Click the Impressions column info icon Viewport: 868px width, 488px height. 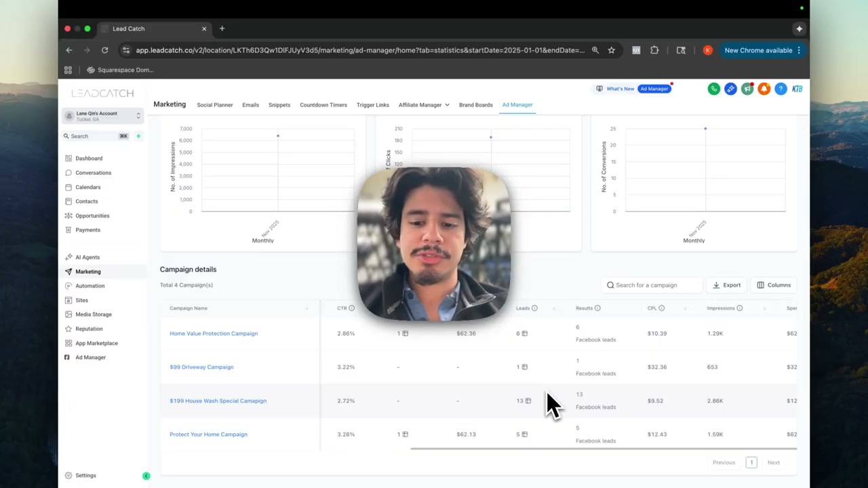pyautogui.click(x=739, y=308)
